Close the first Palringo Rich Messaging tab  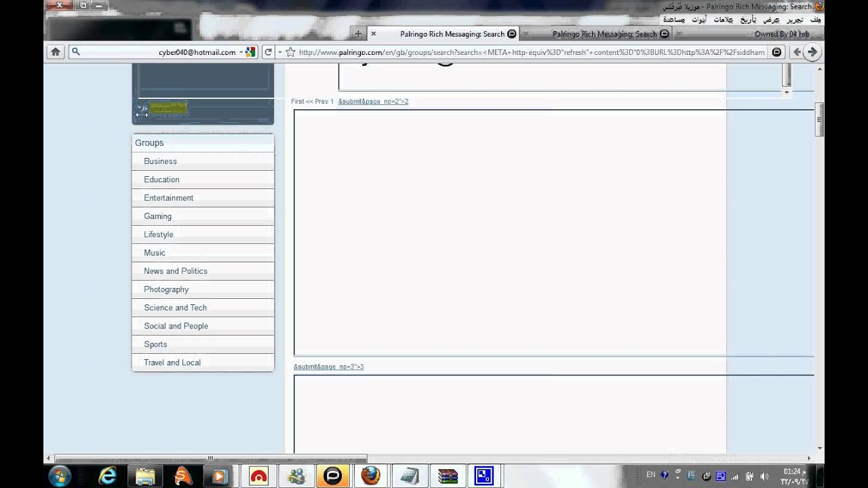click(373, 33)
